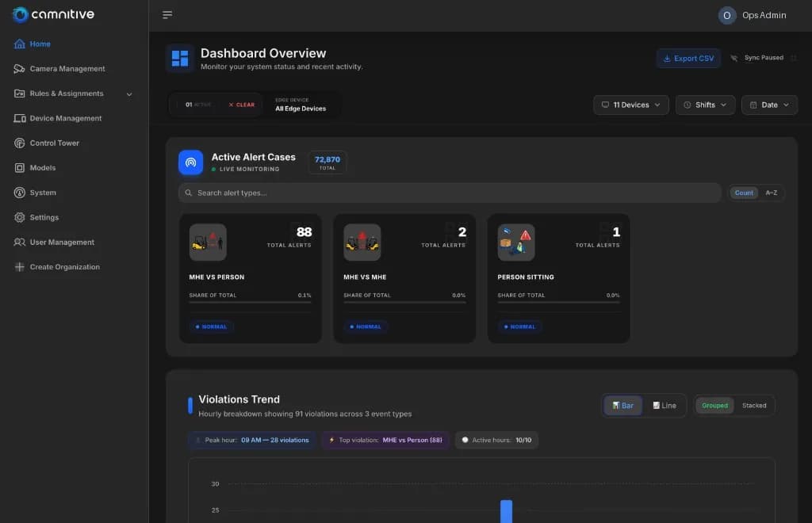The width and height of the screenshot is (812, 523).
Task: Click the Camnitive logo
Action: pos(53,14)
